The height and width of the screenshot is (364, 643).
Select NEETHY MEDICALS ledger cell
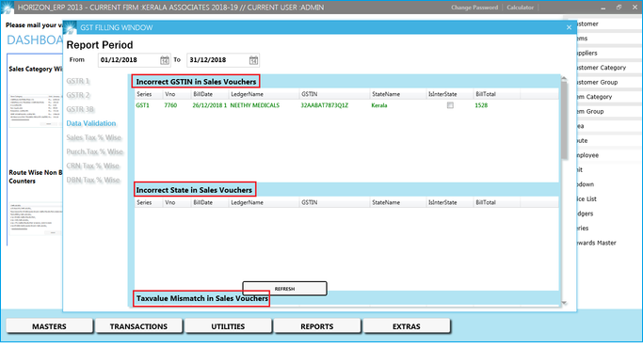[254, 105]
